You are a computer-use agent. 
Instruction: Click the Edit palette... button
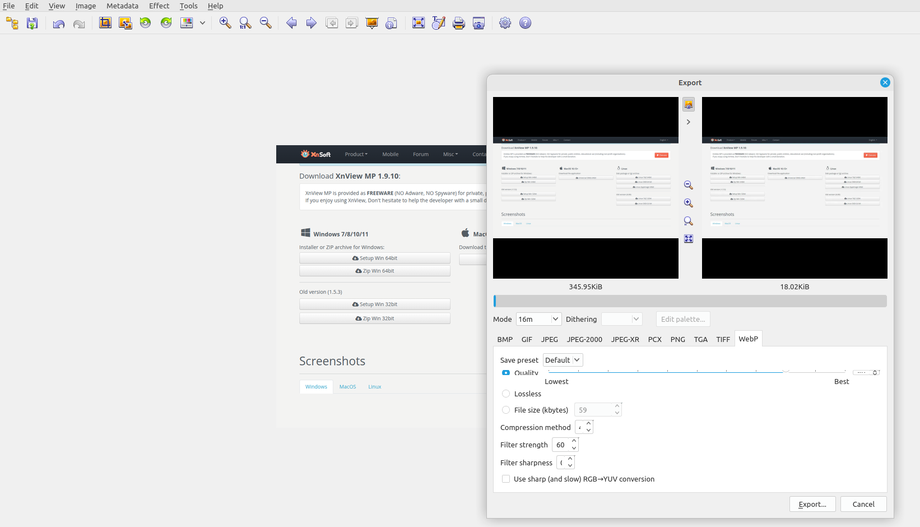683,319
